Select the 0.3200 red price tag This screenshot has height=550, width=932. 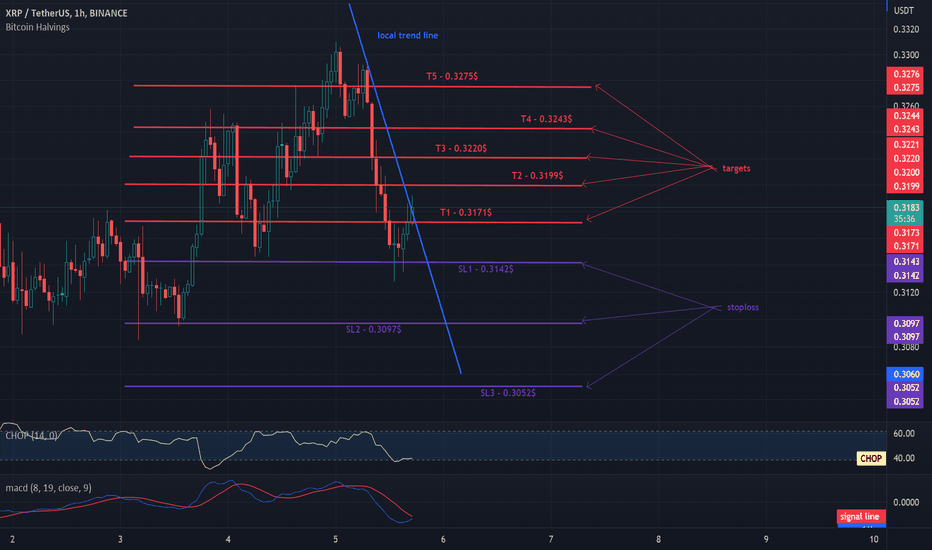[905, 172]
